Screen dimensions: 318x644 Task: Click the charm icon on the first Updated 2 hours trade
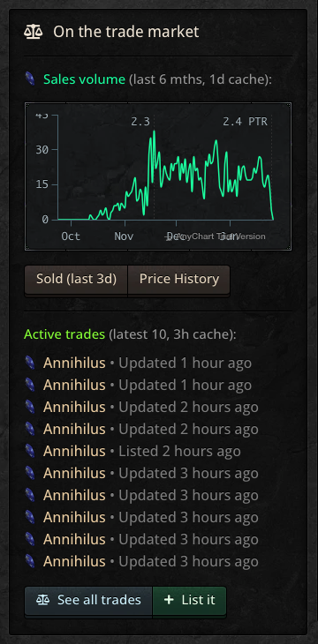click(x=30, y=407)
